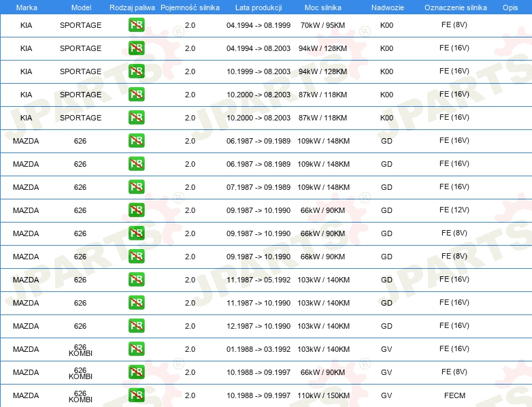Image resolution: width=532 pixels, height=407 pixels.
Task: Select the date cell 06.1987 -> 08.1989
Action: pos(259,164)
